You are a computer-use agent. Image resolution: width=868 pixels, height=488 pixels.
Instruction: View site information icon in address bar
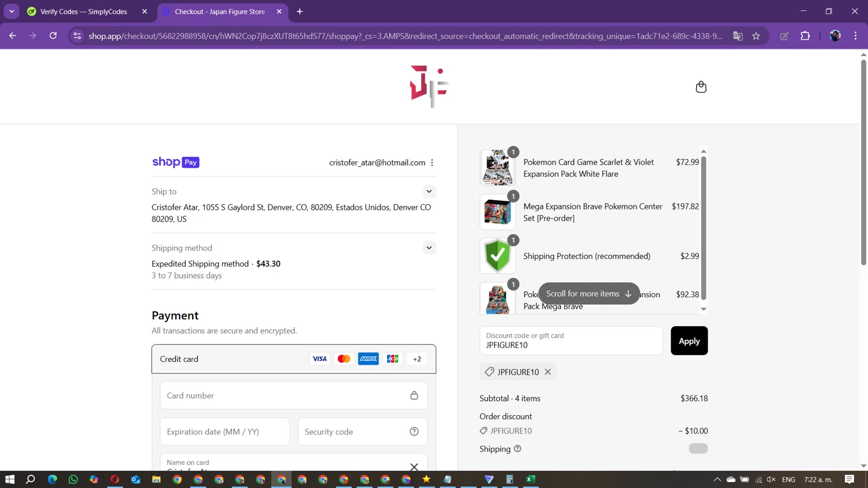(x=77, y=36)
